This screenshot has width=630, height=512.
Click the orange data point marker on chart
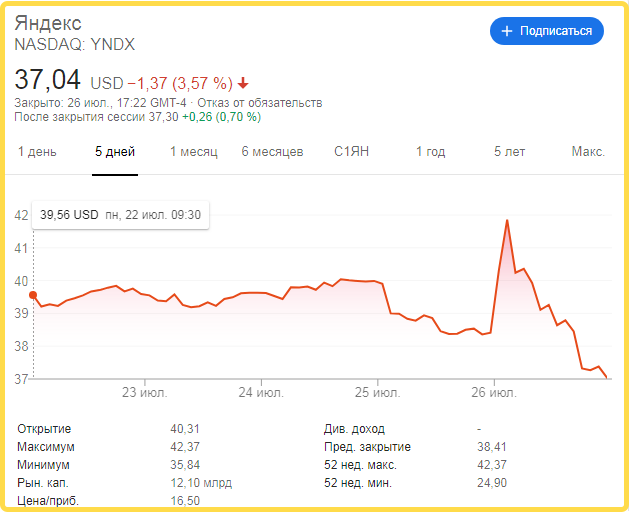(33, 295)
